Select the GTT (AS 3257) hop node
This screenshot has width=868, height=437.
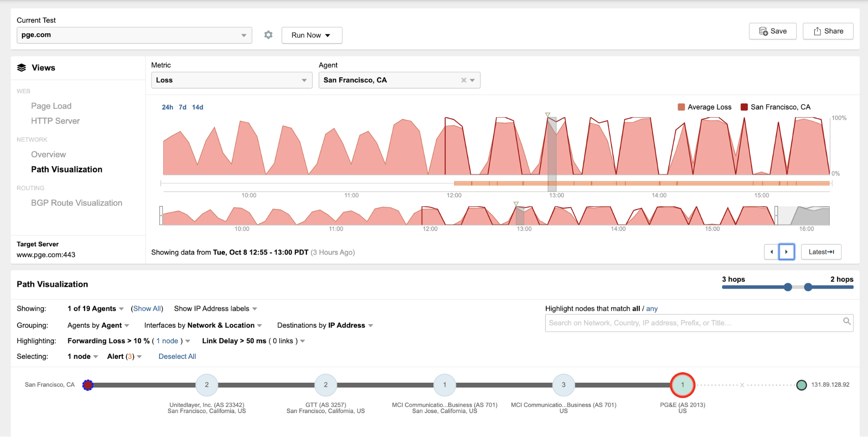tap(326, 385)
